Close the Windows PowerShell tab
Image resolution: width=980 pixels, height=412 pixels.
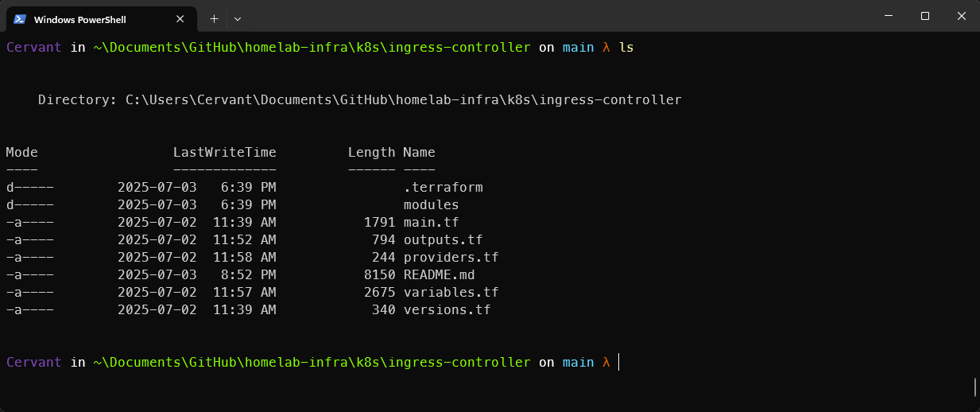point(180,19)
